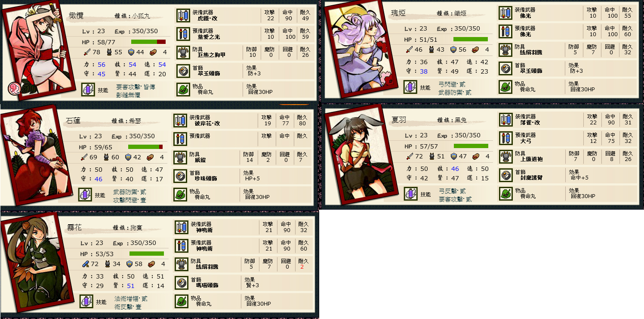Click the pink badge on 橄欖's portrait

pyautogui.click(x=14, y=88)
